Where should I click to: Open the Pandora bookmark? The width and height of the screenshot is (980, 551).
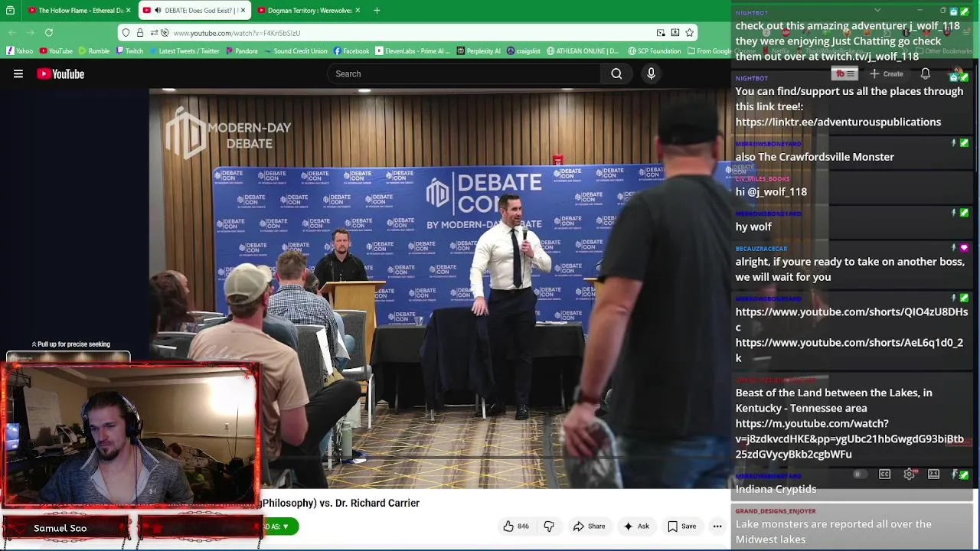point(241,51)
